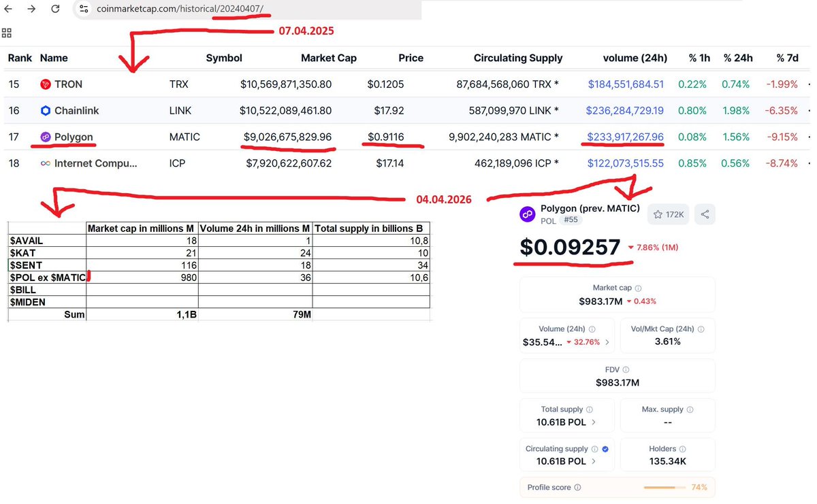Select the 79M sum cell

[255, 314]
